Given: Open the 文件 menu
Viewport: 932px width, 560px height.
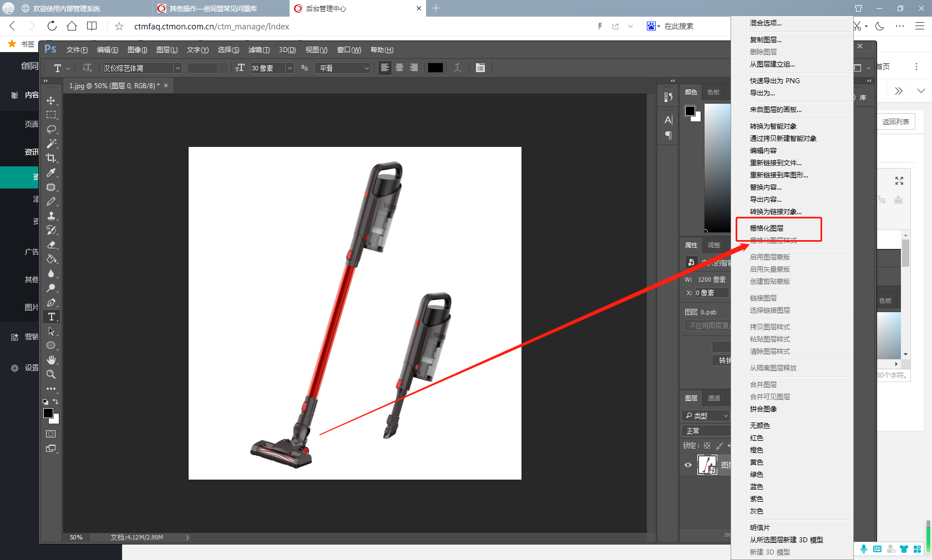Looking at the screenshot, I should point(77,50).
